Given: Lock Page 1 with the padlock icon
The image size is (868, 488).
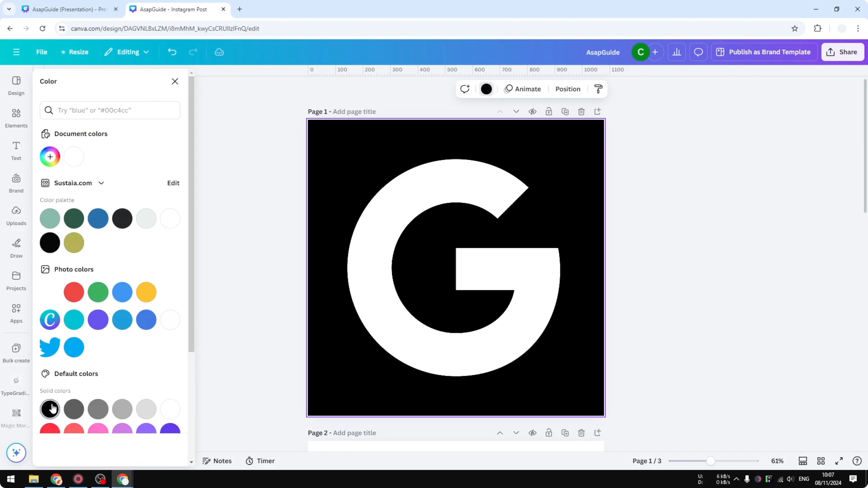Looking at the screenshot, I should [549, 111].
